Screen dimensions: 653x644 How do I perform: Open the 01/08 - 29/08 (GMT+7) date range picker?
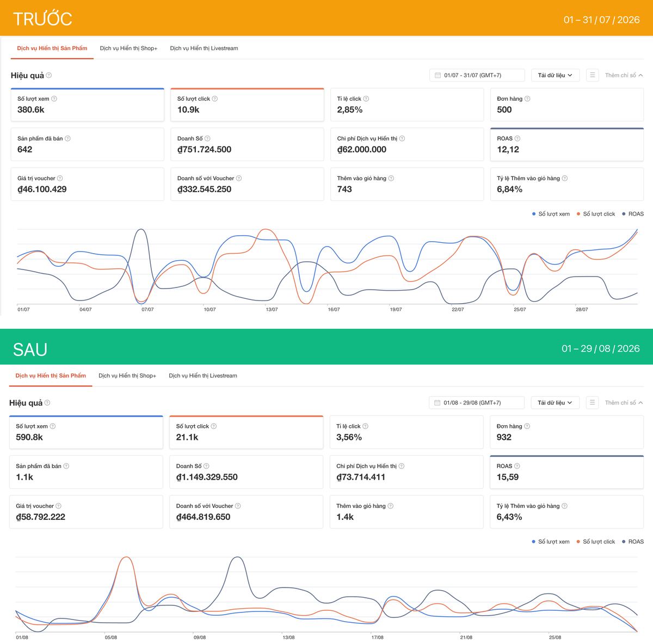[x=476, y=403]
